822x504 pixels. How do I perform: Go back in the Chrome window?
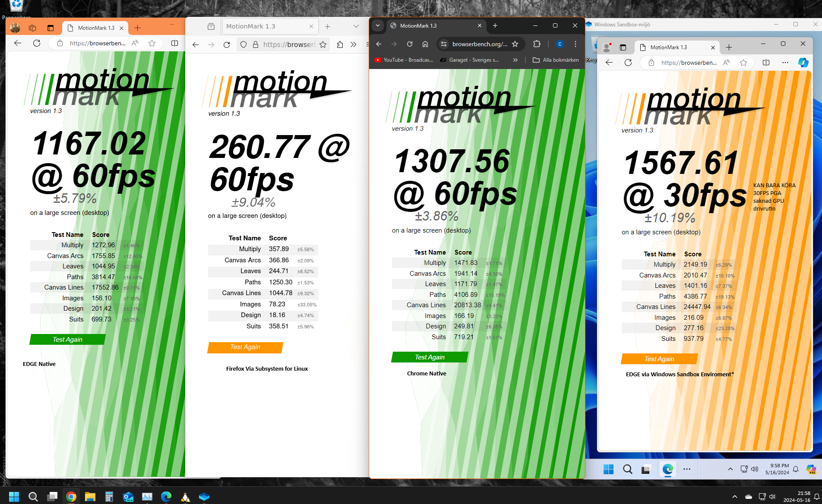(379, 44)
